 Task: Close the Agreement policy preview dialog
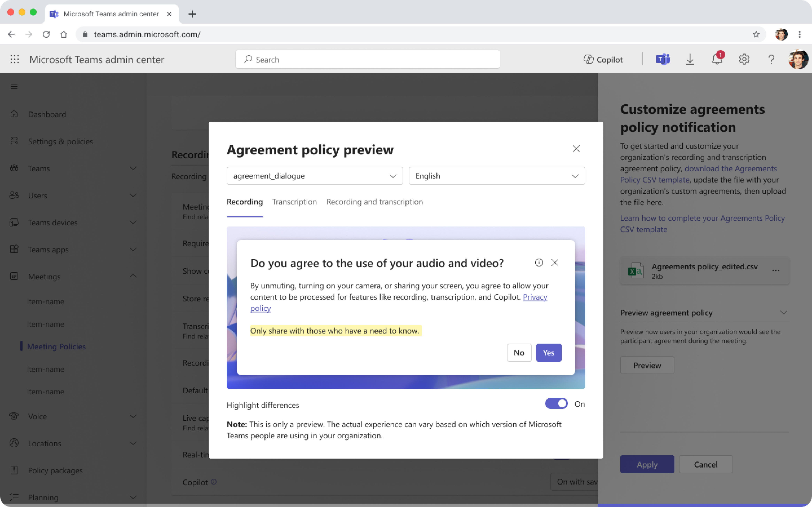click(576, 149)
